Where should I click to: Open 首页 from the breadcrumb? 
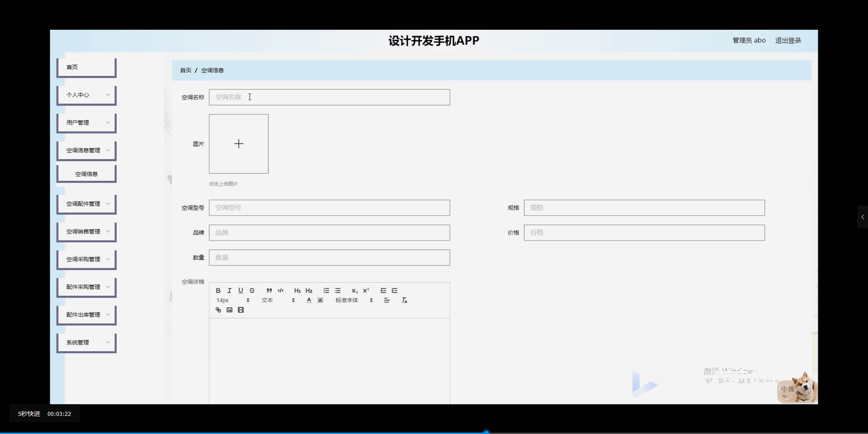click(185, 70)
